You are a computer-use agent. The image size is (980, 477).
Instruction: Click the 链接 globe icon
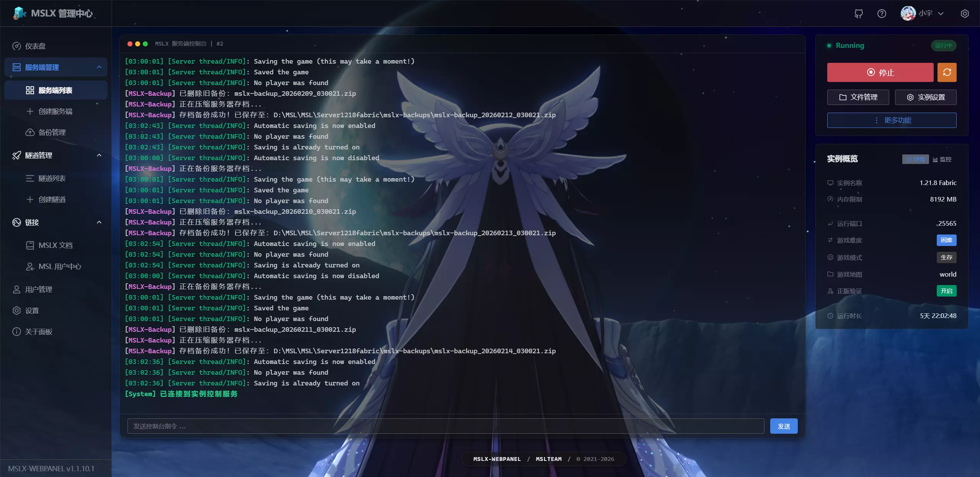(x=16, y=223)
